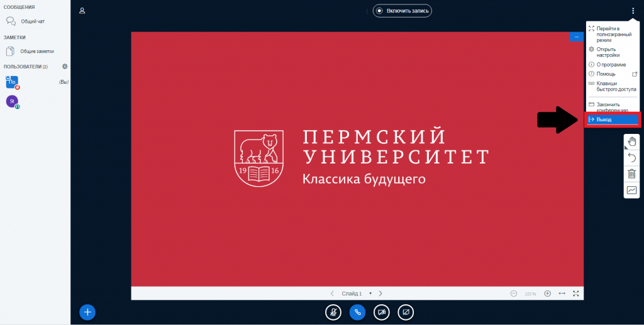Click the undo annotation arrow icon

(x=632, y=157)
